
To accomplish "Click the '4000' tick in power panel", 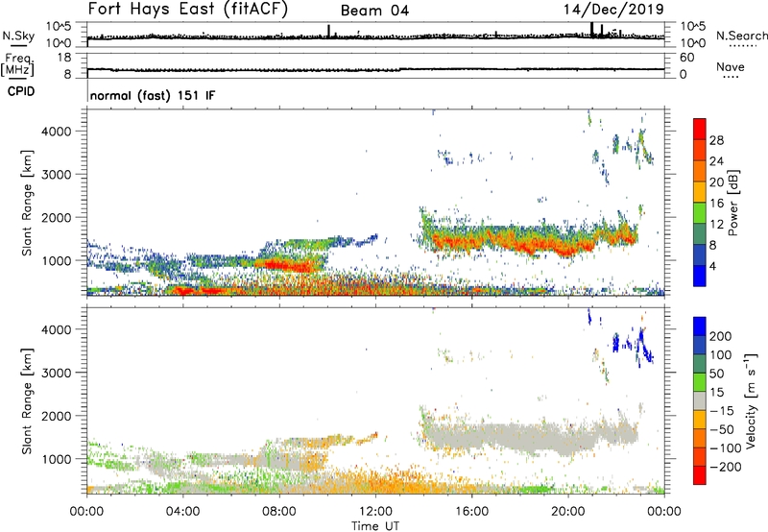I will coord(56,132).
